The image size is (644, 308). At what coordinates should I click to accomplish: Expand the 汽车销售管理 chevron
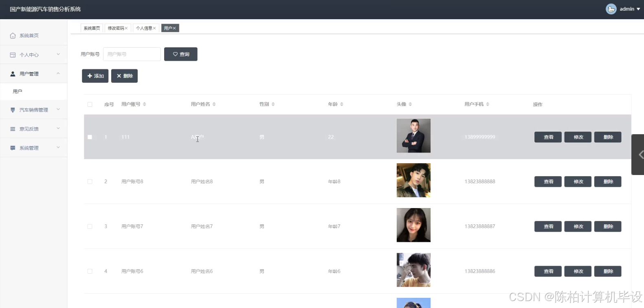58,109
